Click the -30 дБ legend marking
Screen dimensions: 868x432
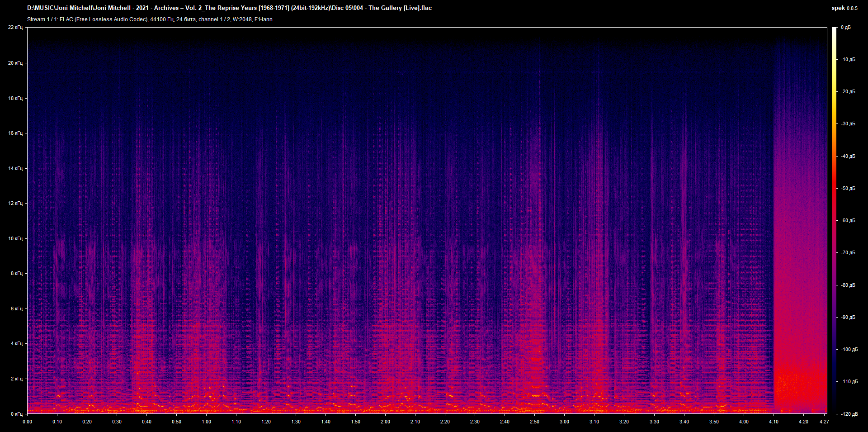pyautogui.click(x=848, y=123)
